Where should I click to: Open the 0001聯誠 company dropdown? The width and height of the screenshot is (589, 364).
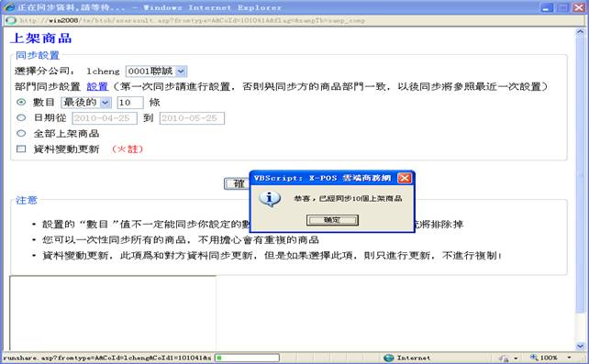[156, 71]
